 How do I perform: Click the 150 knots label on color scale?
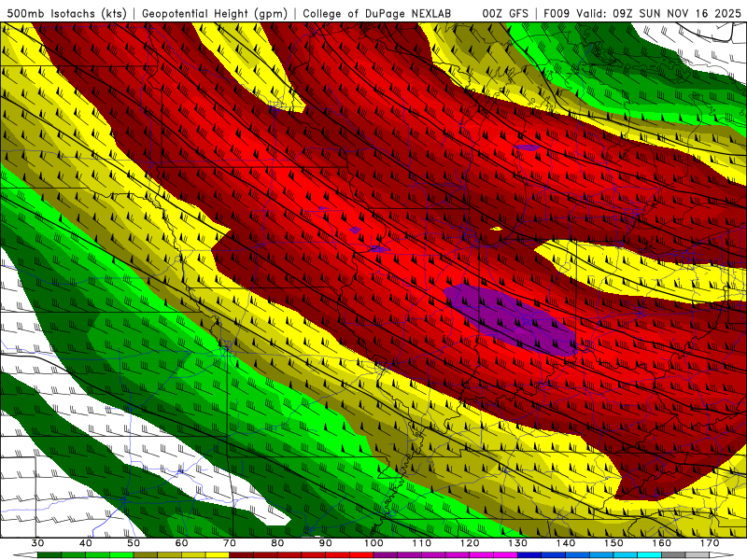(x=613, y=543)
